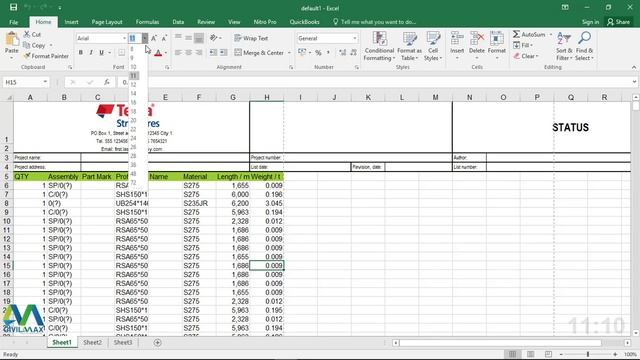The image size is (640, 360).
Task: Collapse the font size dropdown arrow
Action: 145,38
